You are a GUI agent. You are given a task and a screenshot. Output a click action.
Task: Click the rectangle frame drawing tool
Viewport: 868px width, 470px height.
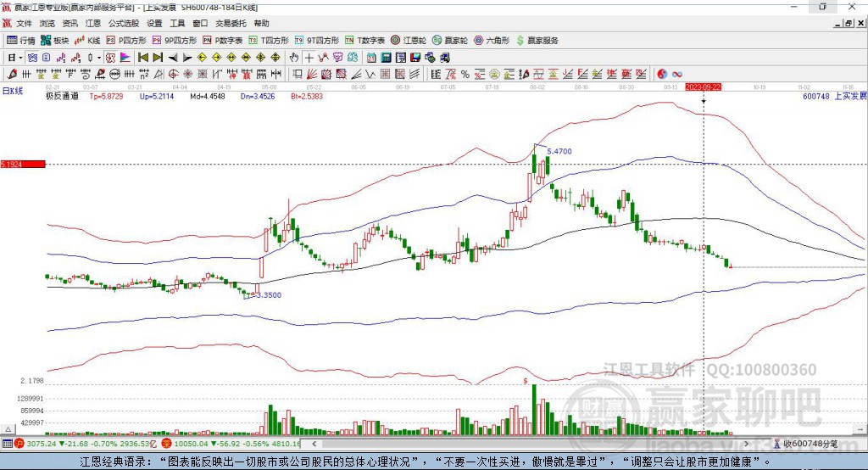(296, 74)
